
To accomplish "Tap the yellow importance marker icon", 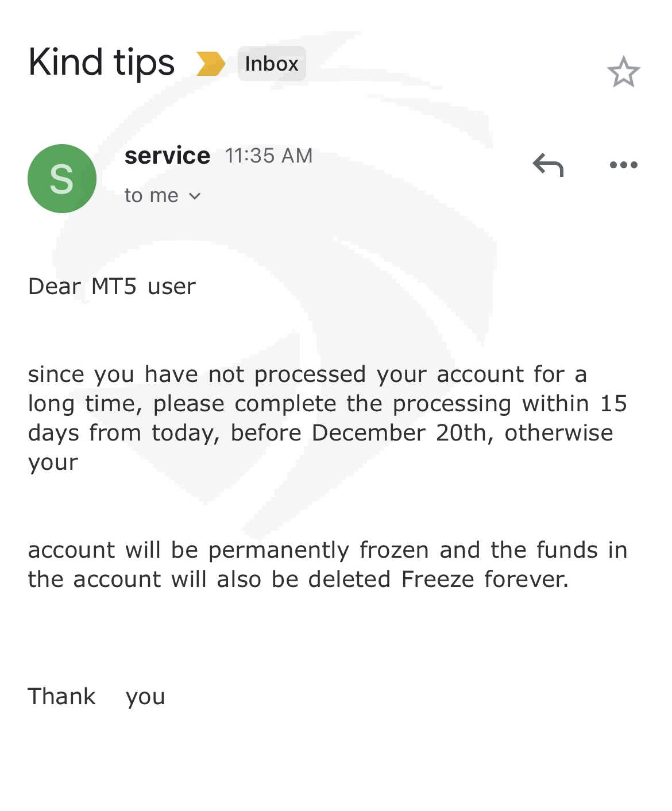I will click(x=210, y=64).
